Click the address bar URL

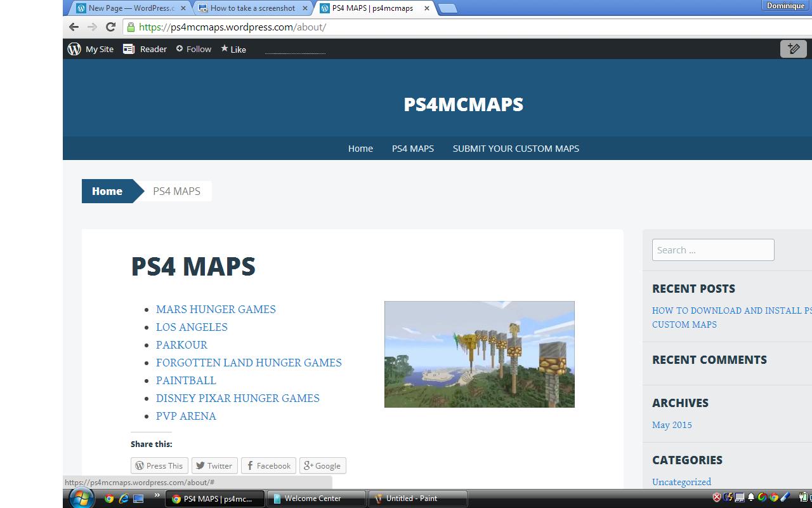pyautogui.click(x=232, y=27)
